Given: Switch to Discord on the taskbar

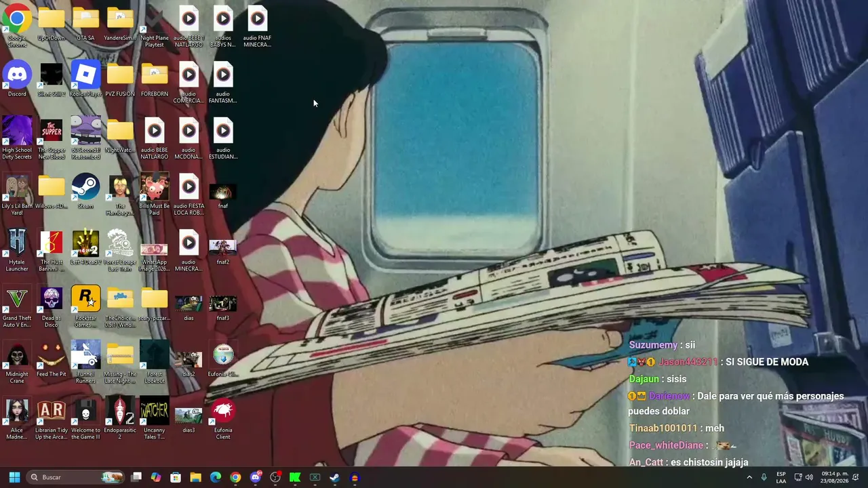Looking at the screenshot, I should coord(256,477).
